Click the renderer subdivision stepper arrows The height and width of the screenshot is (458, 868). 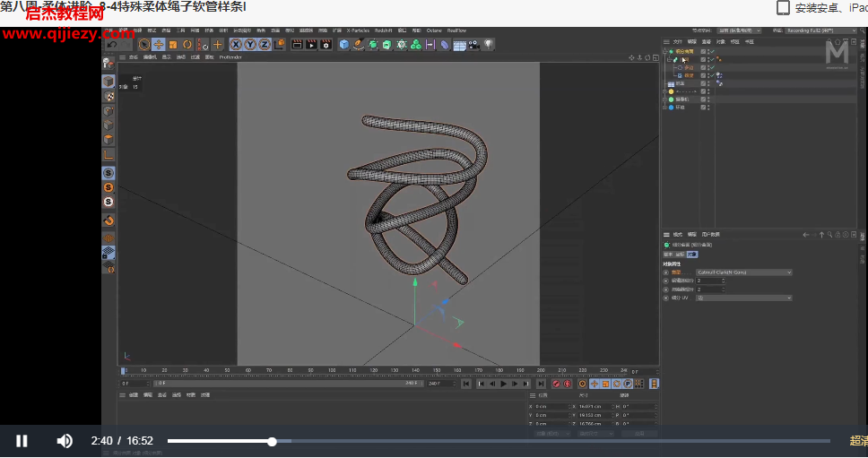[x=724, y=289]
